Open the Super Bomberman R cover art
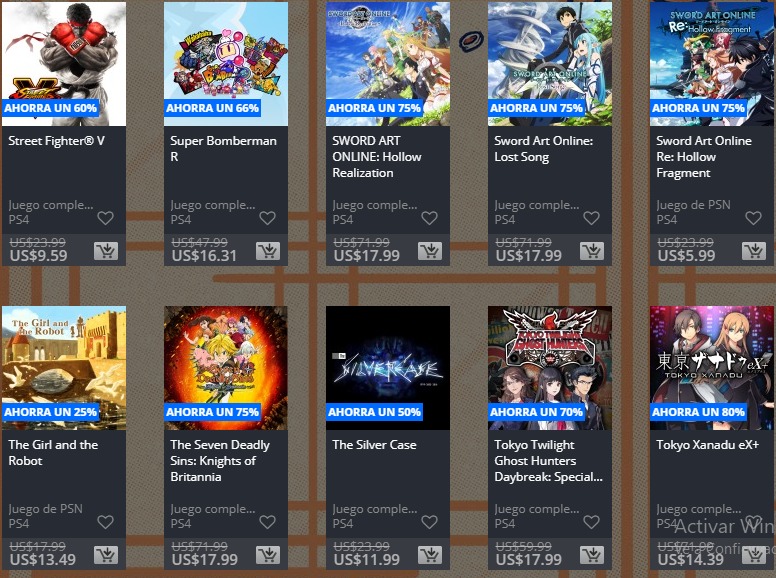 (x=226, y=64)
